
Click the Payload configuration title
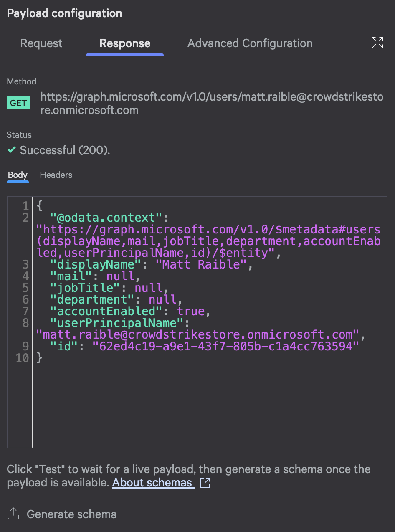click(x=64, y=13)
